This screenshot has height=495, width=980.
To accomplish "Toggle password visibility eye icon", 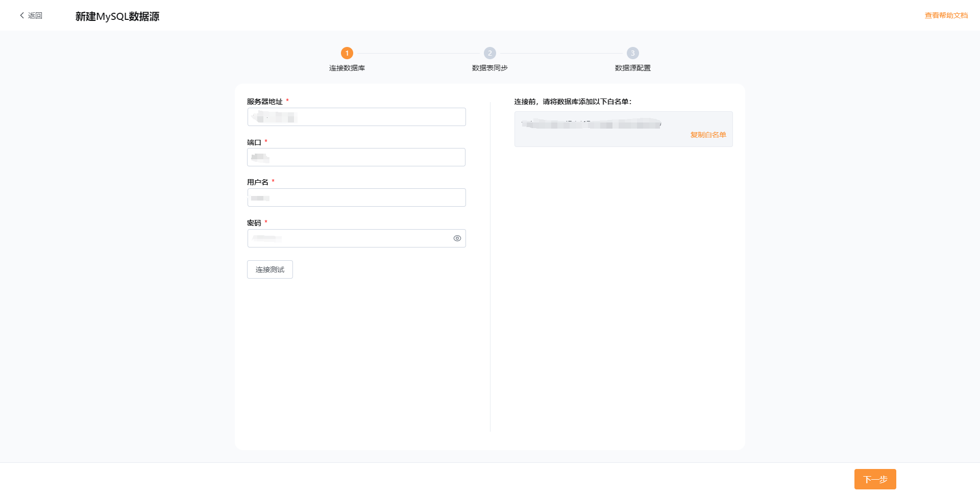I will [x=457, y=238].
